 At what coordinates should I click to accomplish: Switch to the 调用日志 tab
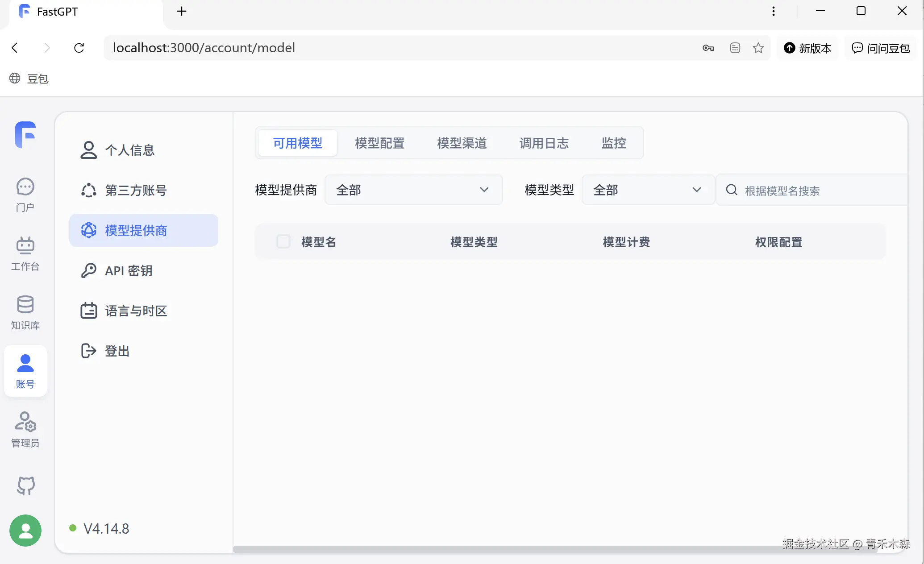coord(544,143)
